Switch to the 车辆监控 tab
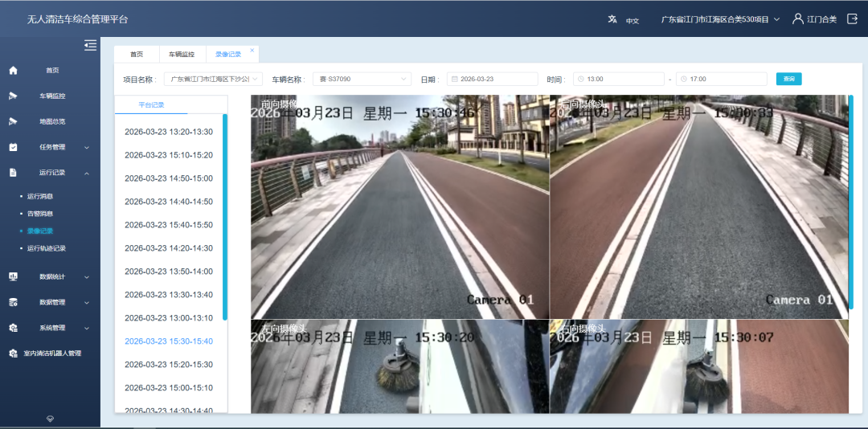Image resolution: width=868 pixels, height=429 pixels. [x=182, y=54]
